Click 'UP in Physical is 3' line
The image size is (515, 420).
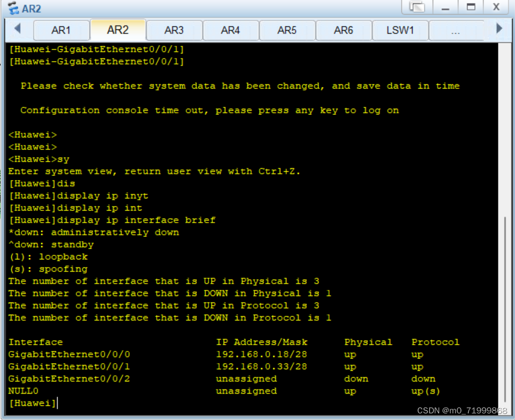pos(164,281)
